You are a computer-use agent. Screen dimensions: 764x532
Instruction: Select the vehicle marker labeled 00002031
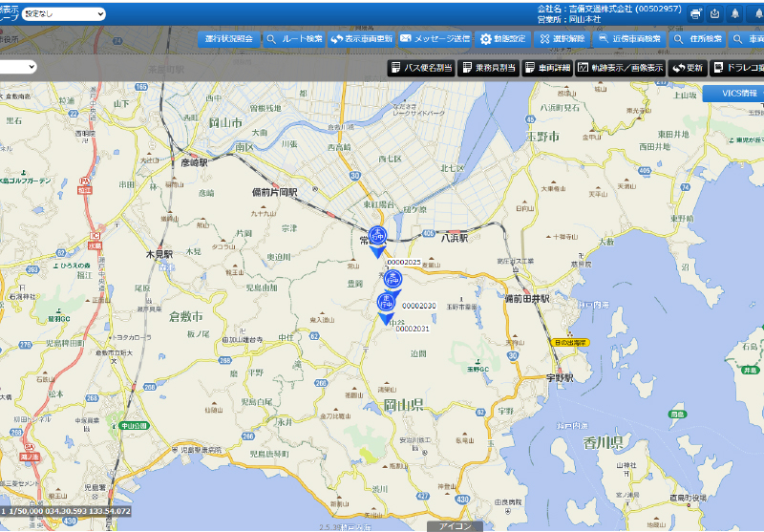pyautogui.click(x=387, y=305)
